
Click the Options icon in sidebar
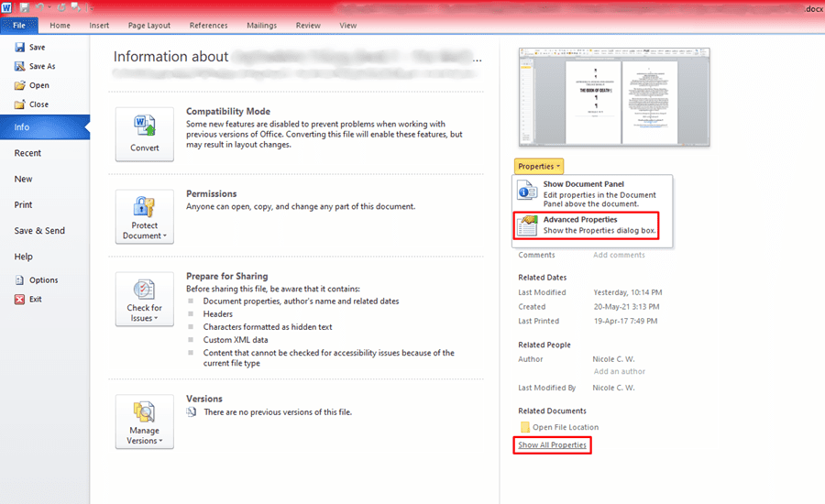pyautogui.click(x=19, y=279)
